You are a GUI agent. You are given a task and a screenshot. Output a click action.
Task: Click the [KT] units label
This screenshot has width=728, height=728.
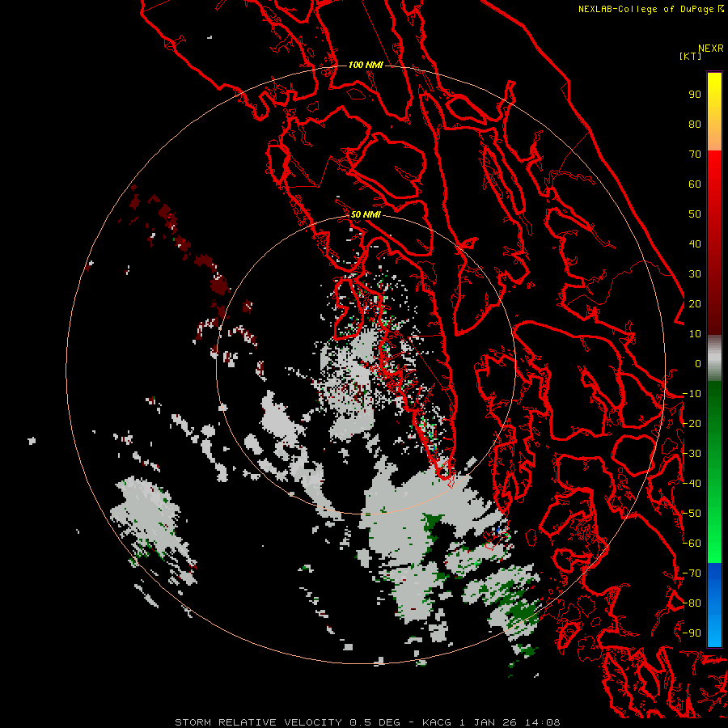point(690,56)
